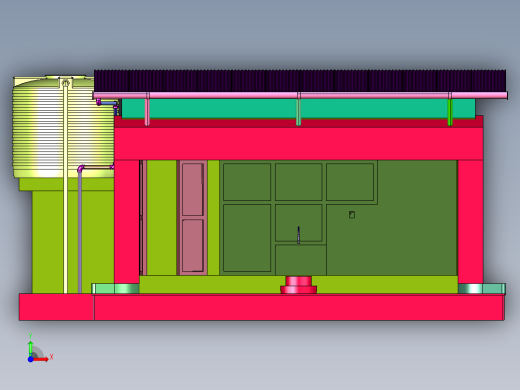Click the Y axis arrow of the triad
520x390 pixels.
tap(31, 348)
